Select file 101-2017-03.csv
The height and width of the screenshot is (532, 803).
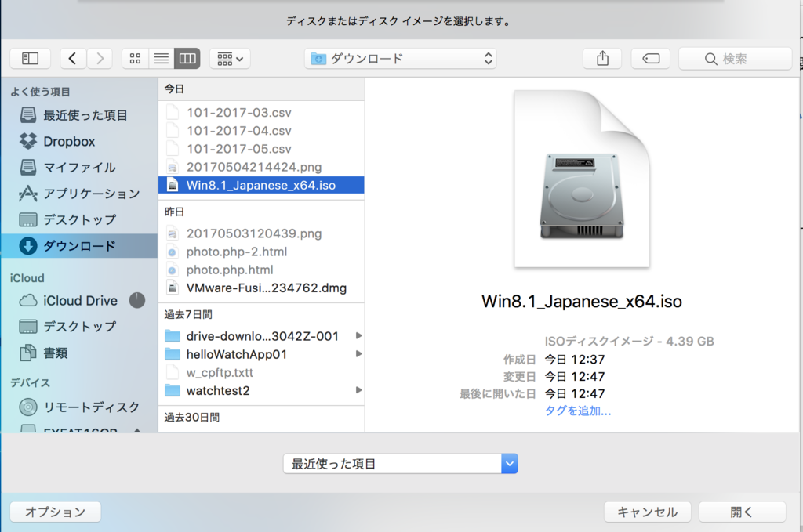(261, 113)
